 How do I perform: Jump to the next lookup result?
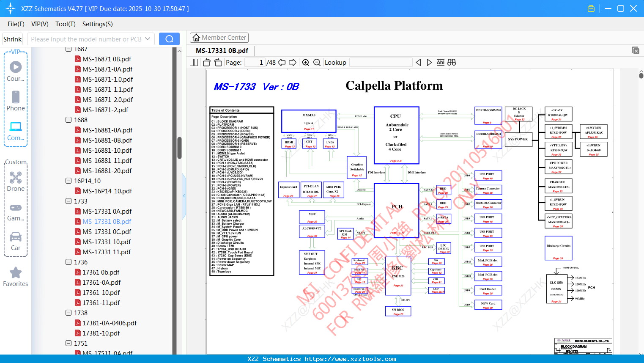point(429,62)
